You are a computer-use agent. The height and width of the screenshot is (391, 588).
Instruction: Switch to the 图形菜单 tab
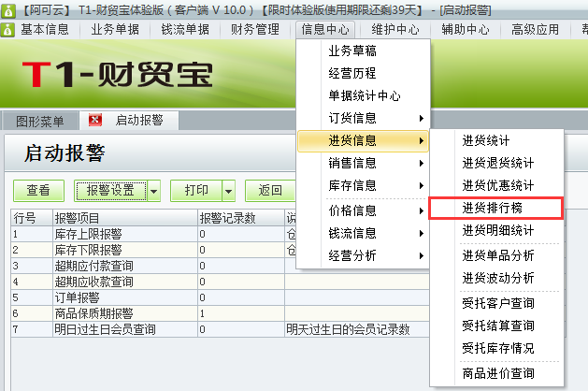40,121
